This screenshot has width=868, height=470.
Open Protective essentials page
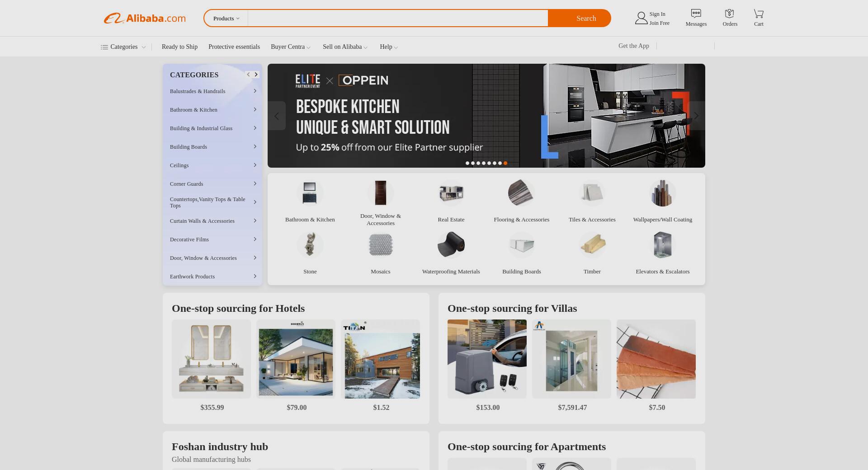[x=234, y=47]
